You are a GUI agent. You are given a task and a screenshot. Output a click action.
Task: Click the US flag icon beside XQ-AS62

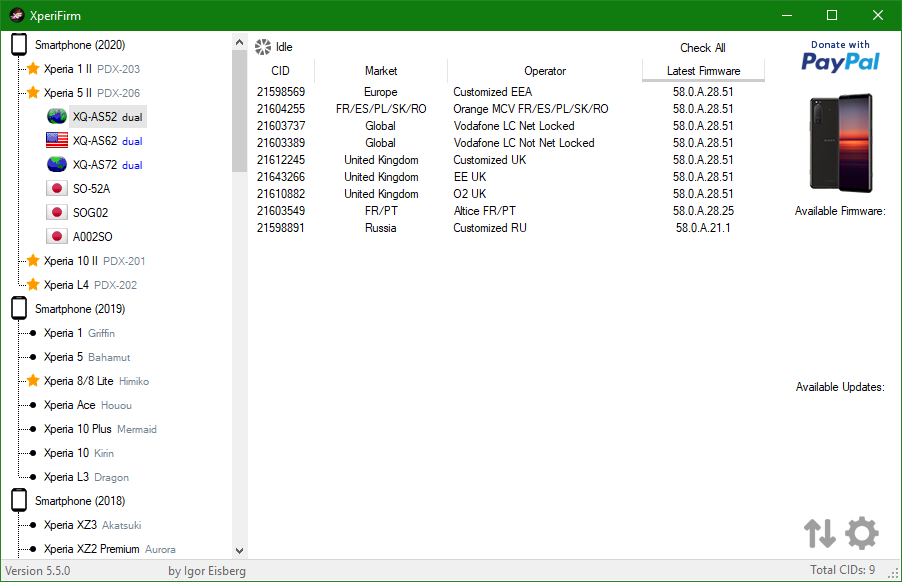pyautogui.click(x=56, y=140)
